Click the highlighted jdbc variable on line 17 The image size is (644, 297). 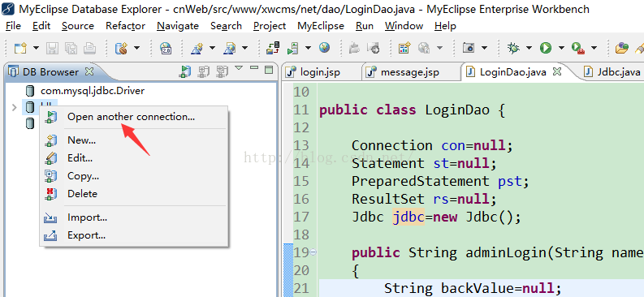pyautogui.click(x=408, y=217)
